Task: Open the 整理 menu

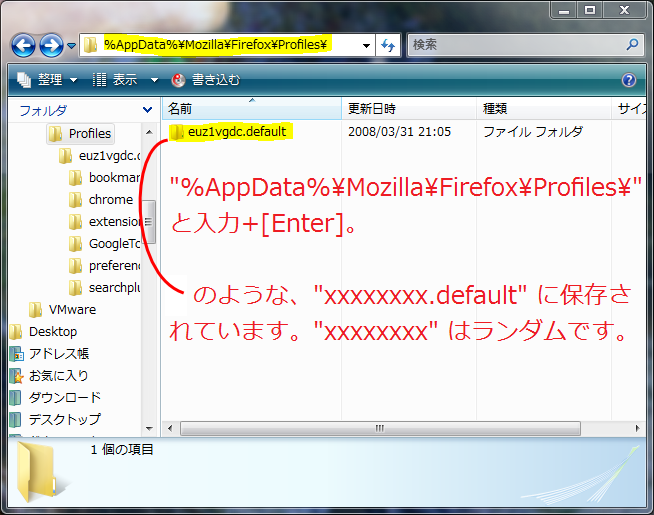Action: click(47, 79)
